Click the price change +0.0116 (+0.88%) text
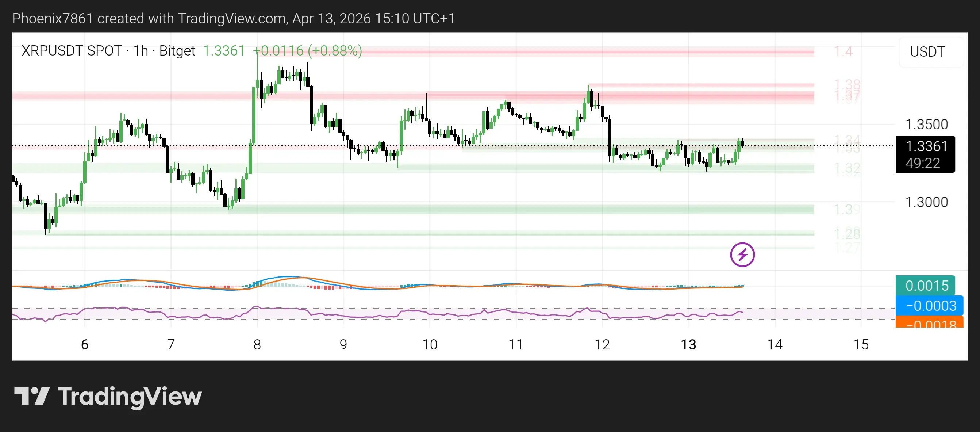Viewport: 980px width, 432px height. (x=307, y=51)
